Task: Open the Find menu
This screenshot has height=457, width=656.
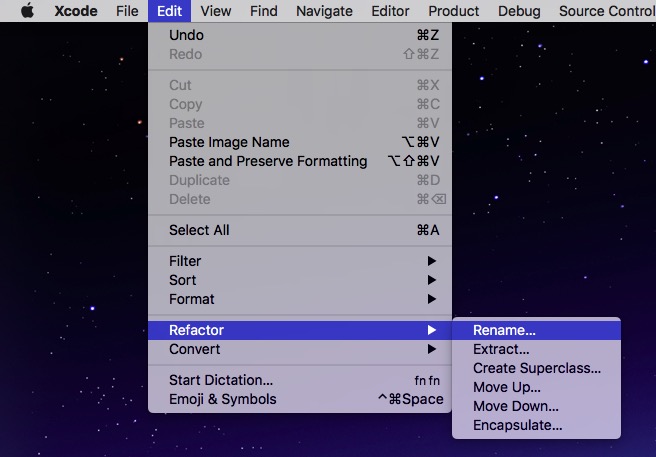Action: click(x=264, y=11)
